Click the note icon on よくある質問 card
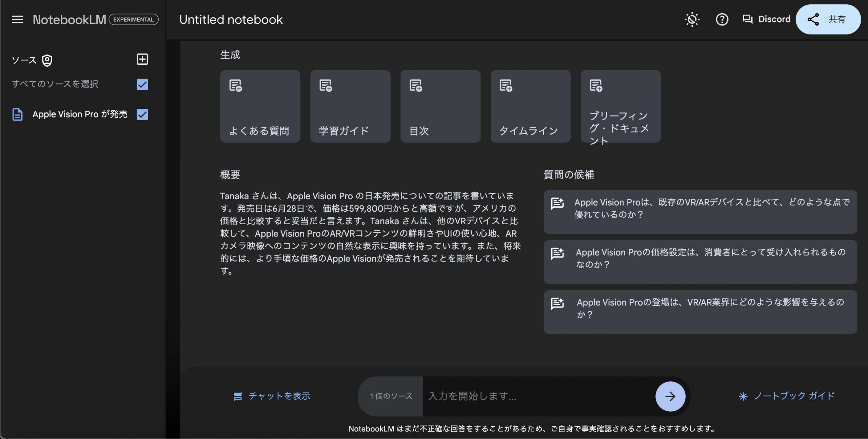This screenshot has height=439, width=868. (x=236, y=85)
